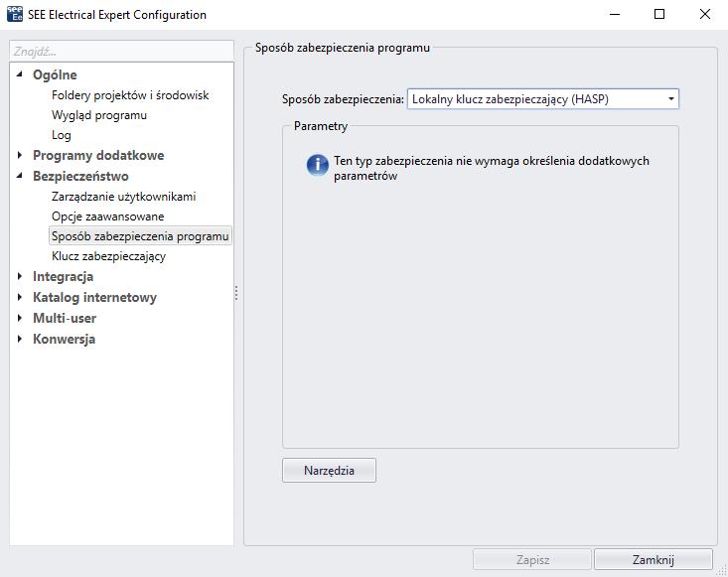Click the Narzędzia button
The width and height of the screenshot is (728, 577).
329,470
